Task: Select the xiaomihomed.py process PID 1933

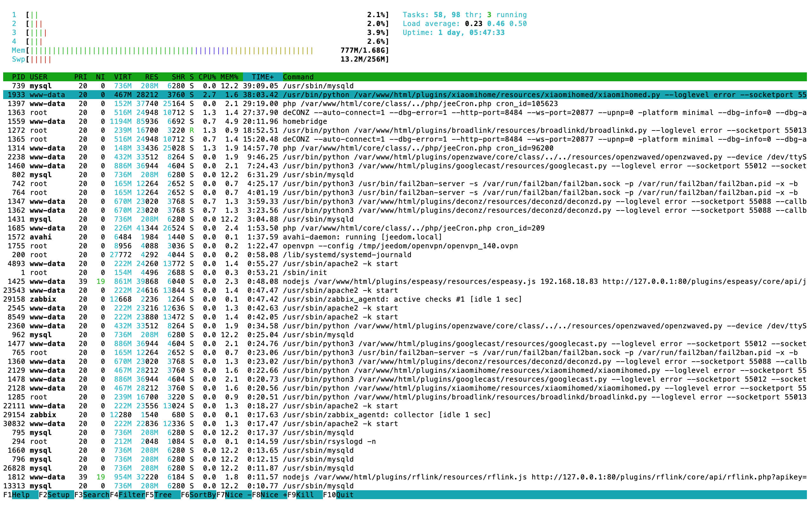Action: [405, 95]
